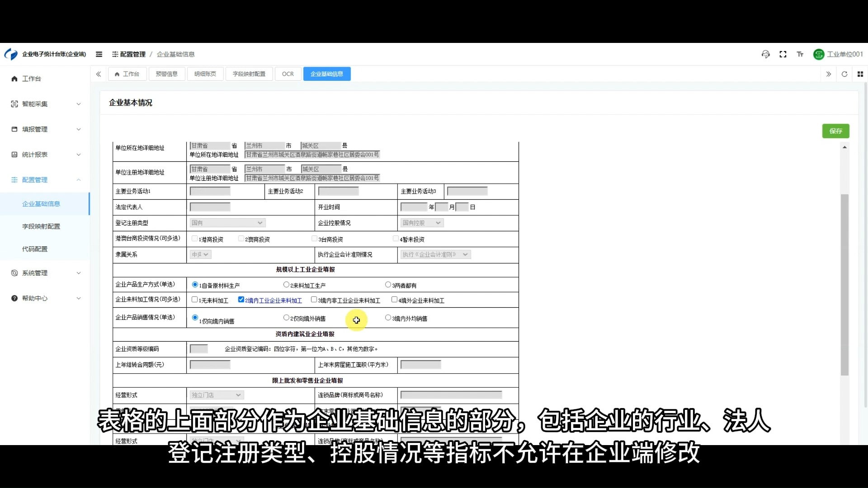
Task: Click the 工业单位001 user avatar
Action: tap(819, 54)
